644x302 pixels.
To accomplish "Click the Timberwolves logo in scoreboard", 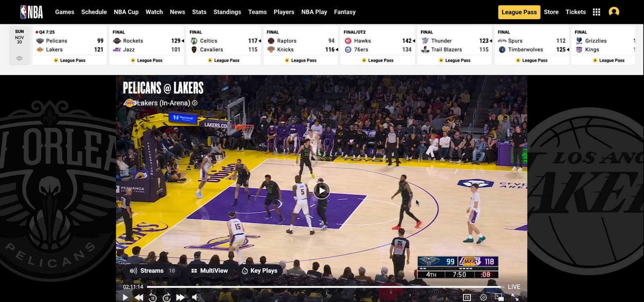I will pos(502,49).
